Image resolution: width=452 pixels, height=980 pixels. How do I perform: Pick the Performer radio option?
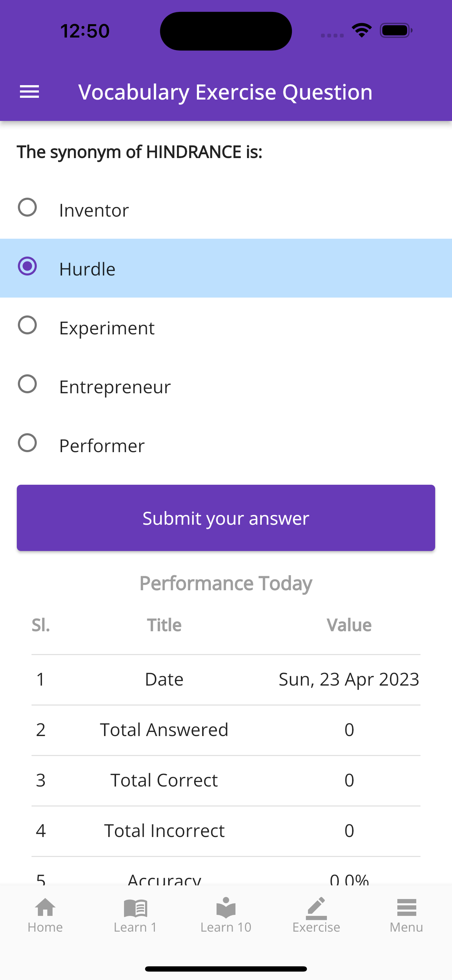point(27,443)
